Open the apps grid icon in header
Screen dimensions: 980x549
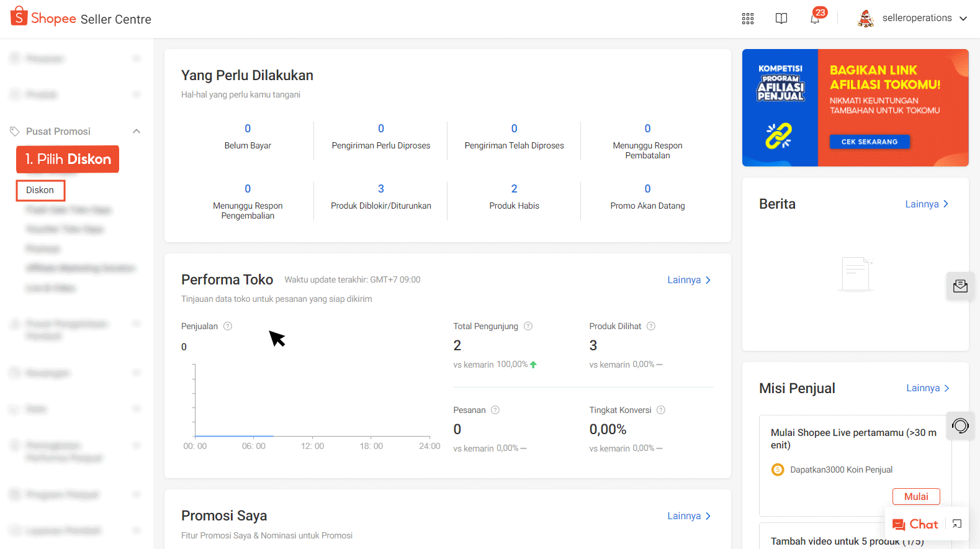pyautogui.click(x=748, y=19)
